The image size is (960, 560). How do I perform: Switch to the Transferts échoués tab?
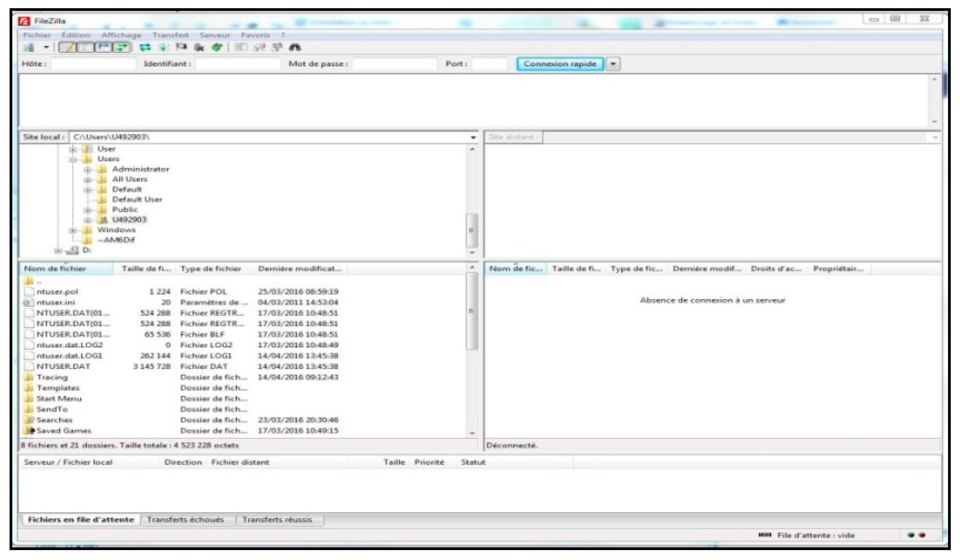pos(186,520)
